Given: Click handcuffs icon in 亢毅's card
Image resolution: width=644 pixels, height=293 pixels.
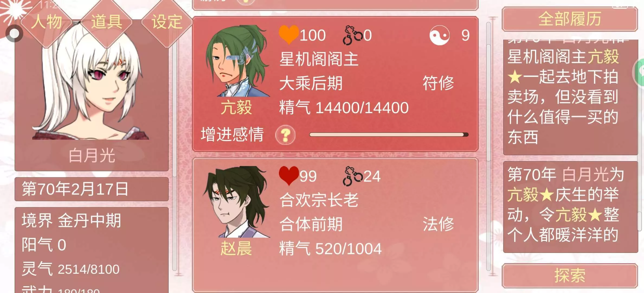Looking at the screenshot, I should point(352,35).
